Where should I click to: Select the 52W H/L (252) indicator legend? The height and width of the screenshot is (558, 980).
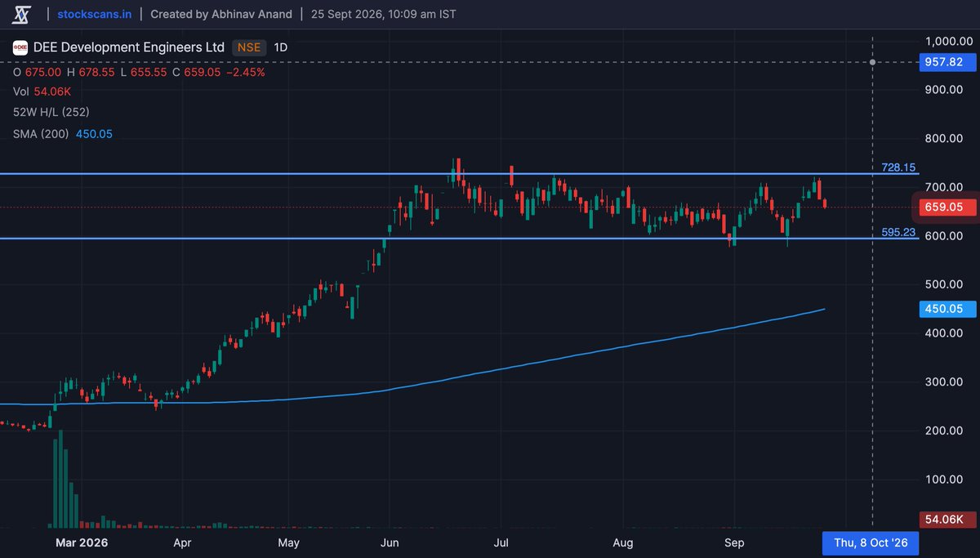tap(51, 113)
